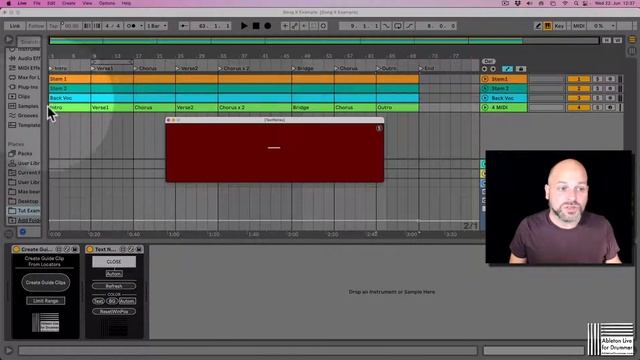Toggle Stem1 track activator button 1
The width and height of the screenshot is (640, 360).
[578, 79]
